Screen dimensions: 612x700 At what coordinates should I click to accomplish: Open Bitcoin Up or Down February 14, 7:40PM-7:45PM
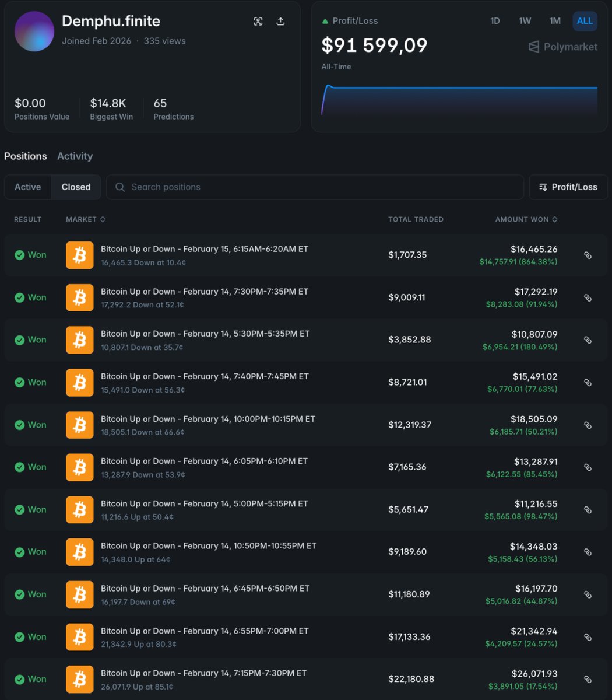pyautogui.click(x=205, y=376)
